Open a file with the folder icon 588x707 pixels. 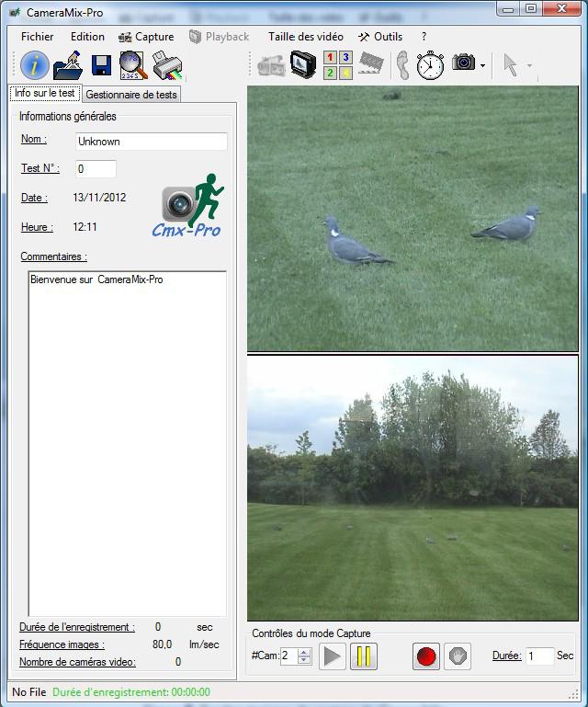tap(68, 65)
